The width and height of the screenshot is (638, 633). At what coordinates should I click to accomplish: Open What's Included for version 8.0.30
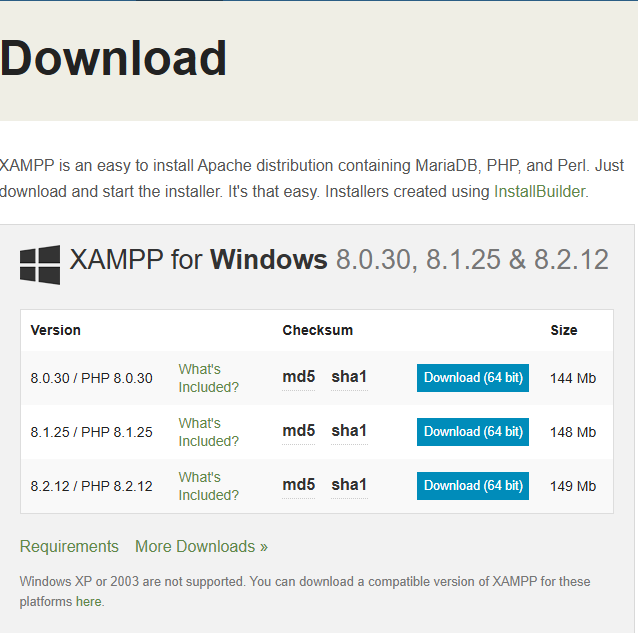coord(208,378)
